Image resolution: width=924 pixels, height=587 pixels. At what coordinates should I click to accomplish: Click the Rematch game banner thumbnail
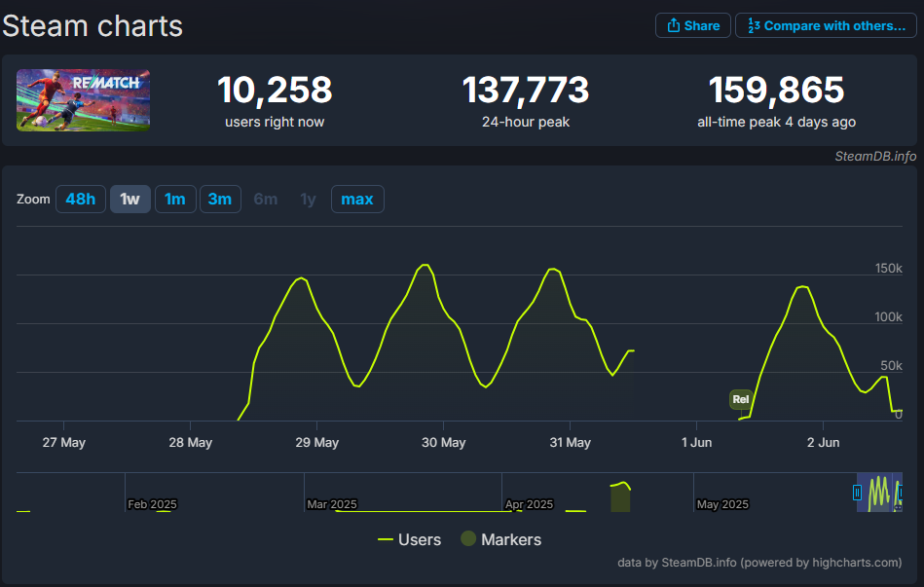pos(83,99)
